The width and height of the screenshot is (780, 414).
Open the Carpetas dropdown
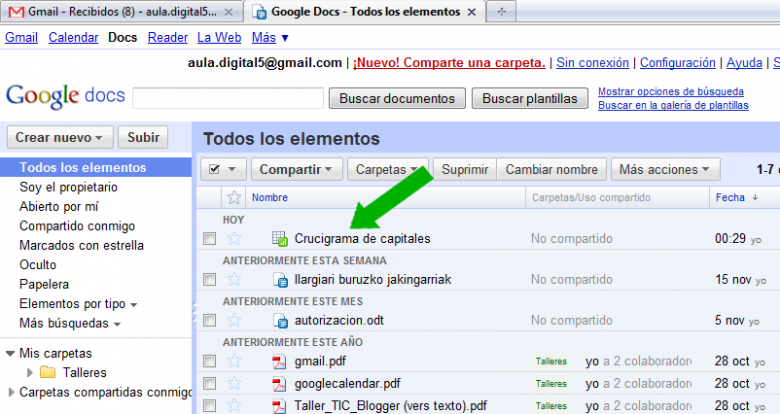coord(387,169)
